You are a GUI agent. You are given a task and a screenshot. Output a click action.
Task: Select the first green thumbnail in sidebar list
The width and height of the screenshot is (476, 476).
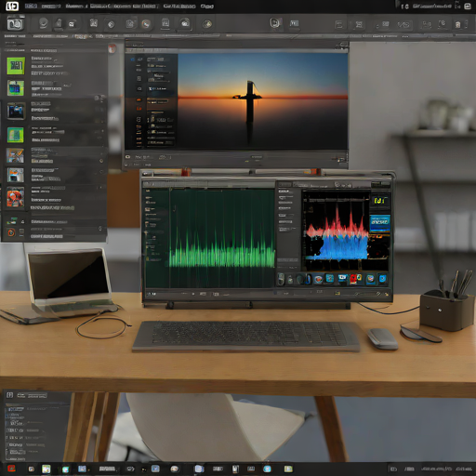pyautogui.click(x=16, y=65)
